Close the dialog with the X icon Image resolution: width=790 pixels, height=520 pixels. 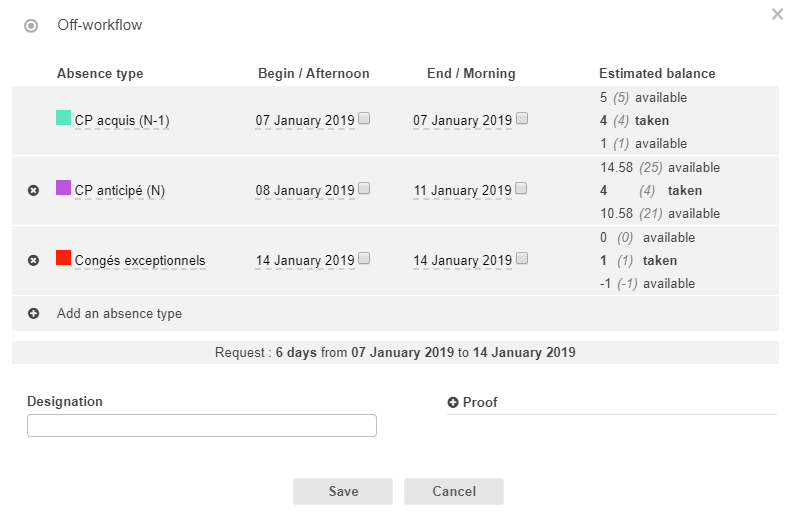tap(777, 14)
